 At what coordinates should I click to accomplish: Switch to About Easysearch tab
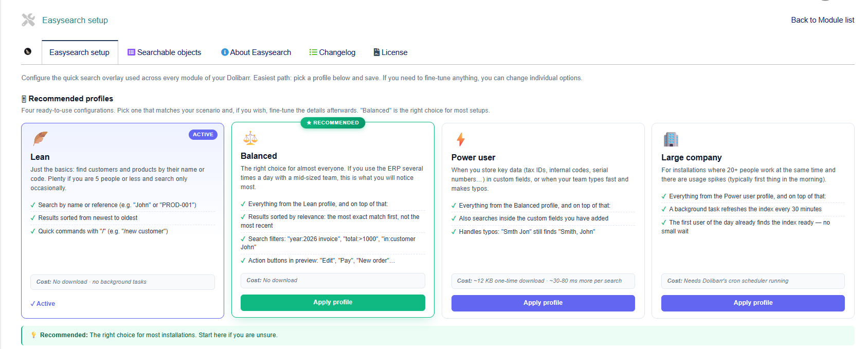(256, 52)
